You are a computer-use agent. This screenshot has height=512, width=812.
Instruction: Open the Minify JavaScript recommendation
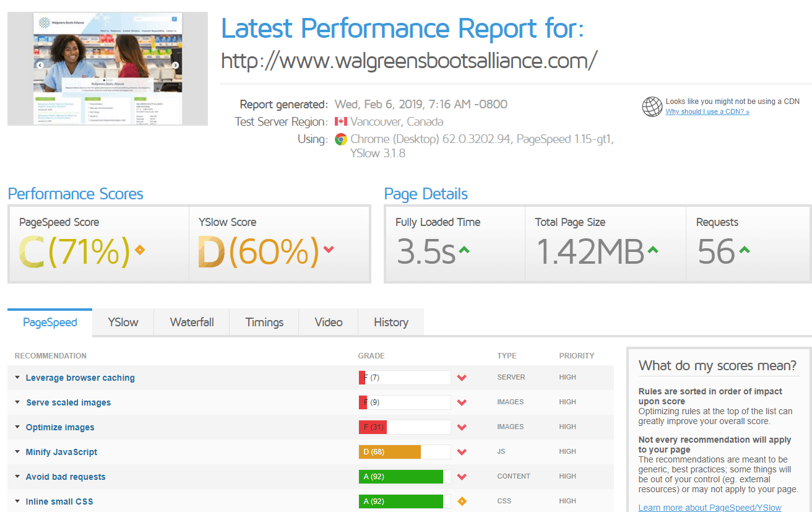click(62, 452)
